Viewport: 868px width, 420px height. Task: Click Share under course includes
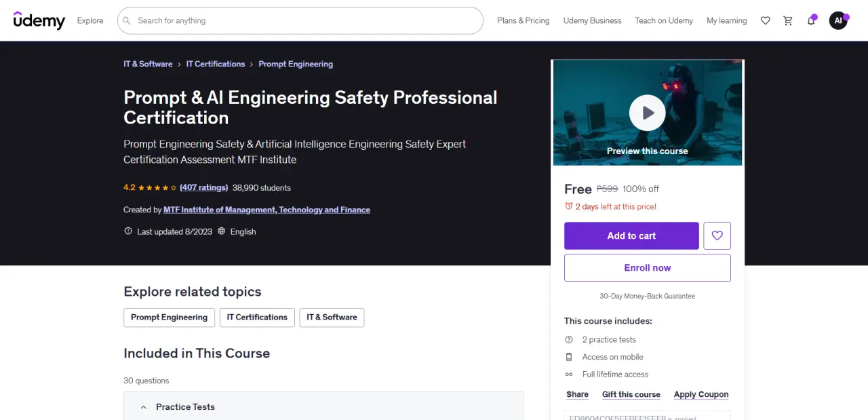click(577, 394)
